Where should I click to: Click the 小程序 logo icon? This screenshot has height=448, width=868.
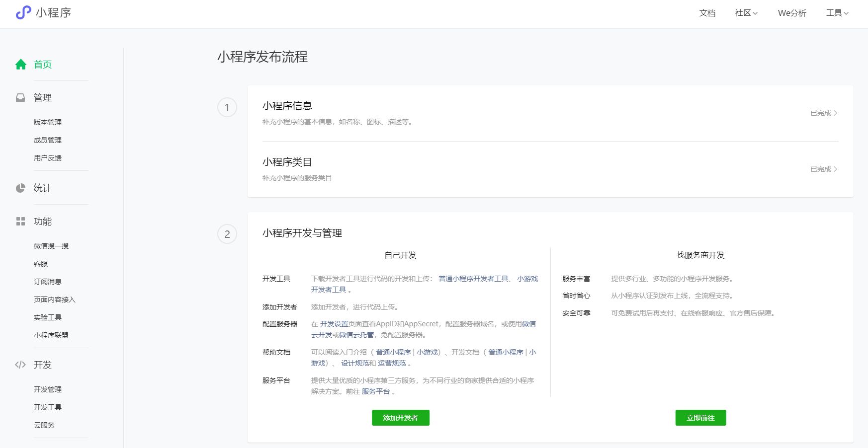(23, 12)
